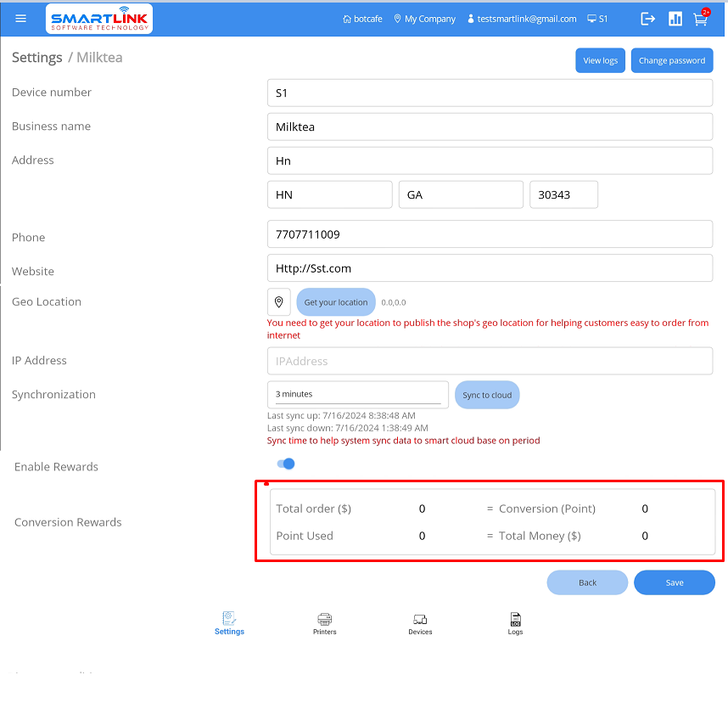Open the Logs tab
The image size is (728, 703).
click(x=515, y=623)
